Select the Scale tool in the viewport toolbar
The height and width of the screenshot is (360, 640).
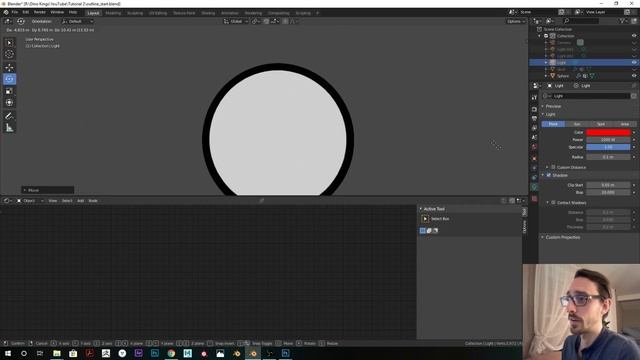tap(9, 91)
